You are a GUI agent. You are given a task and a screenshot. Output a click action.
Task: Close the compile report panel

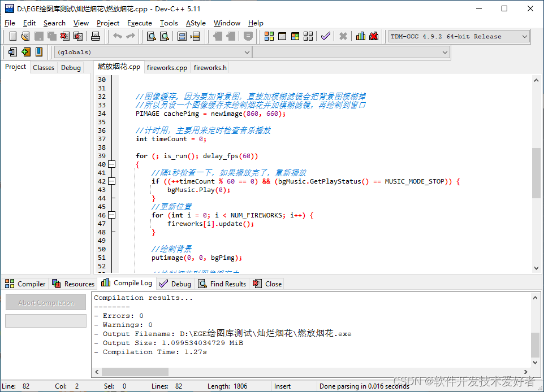[267, 284]
